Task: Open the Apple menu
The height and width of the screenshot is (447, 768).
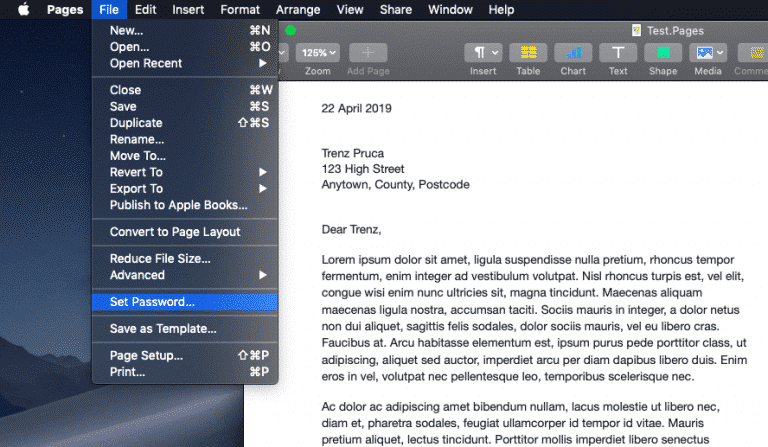Action: [24, 9]
